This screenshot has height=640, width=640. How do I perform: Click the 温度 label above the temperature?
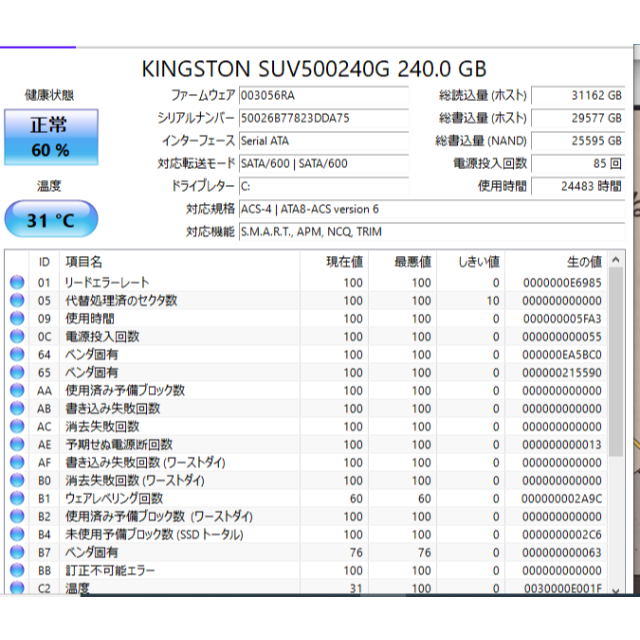point(49,186)
